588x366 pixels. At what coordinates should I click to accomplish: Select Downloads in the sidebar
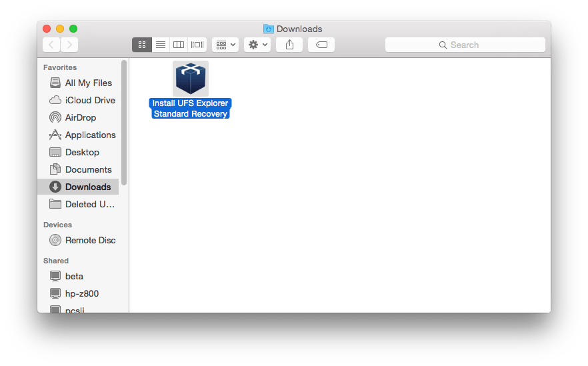coord(78,187)
